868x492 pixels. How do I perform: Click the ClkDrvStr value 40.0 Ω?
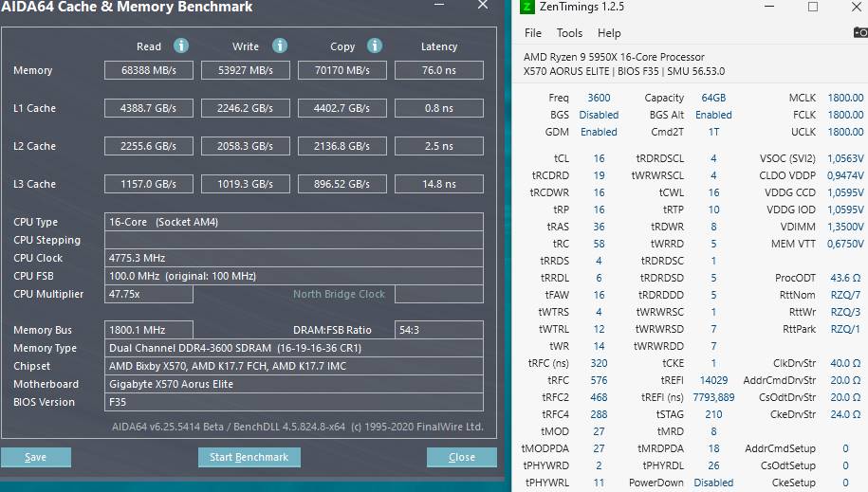tap(845, 364)
